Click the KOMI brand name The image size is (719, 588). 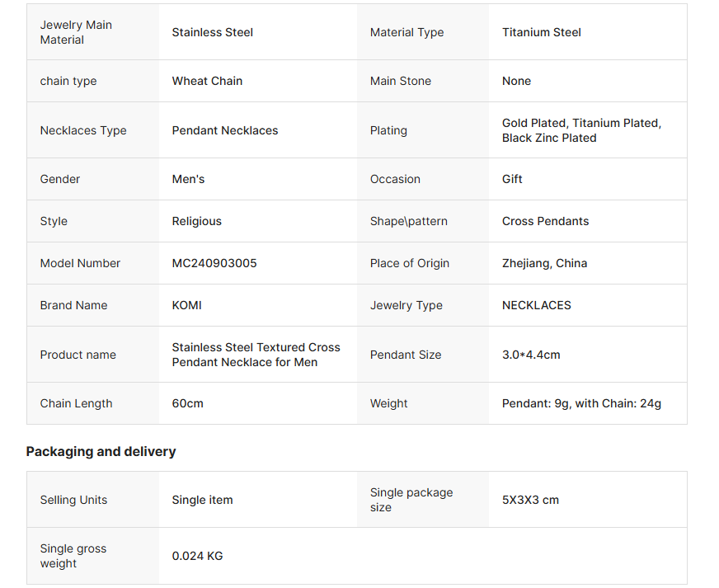(187, 305)
